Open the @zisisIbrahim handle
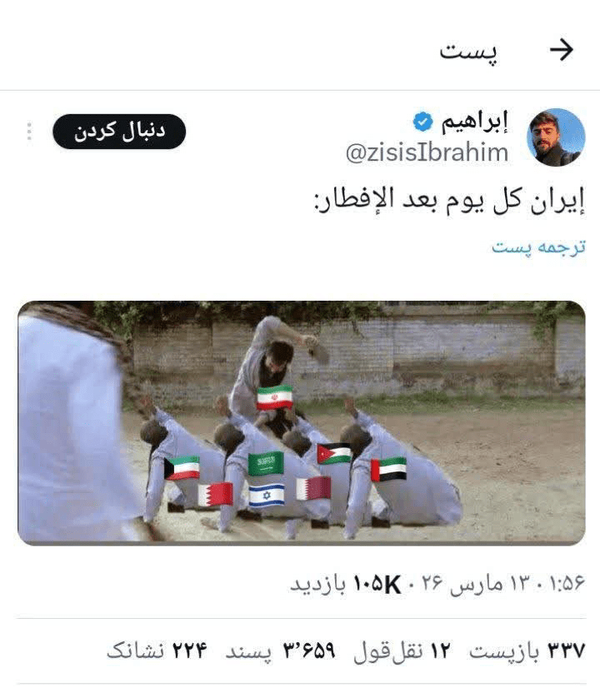Image resolution: width=600 pixels, height=693 pixels. point(427,152)
